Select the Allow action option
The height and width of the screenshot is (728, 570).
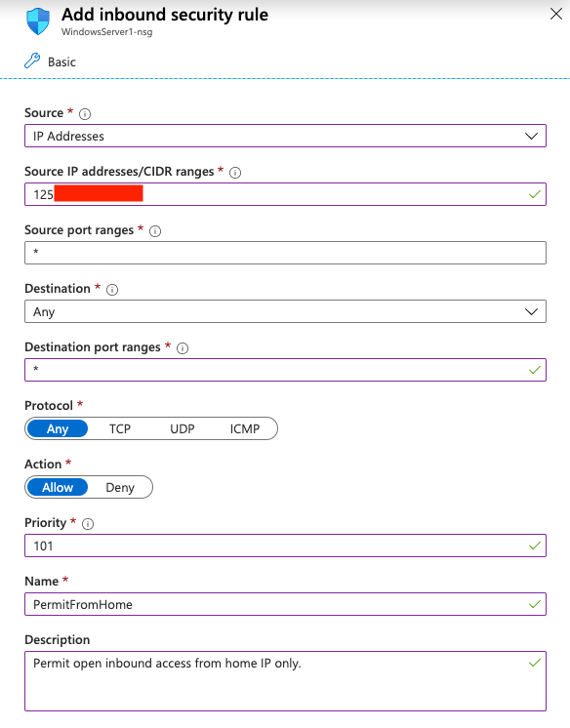coord(58,487)
